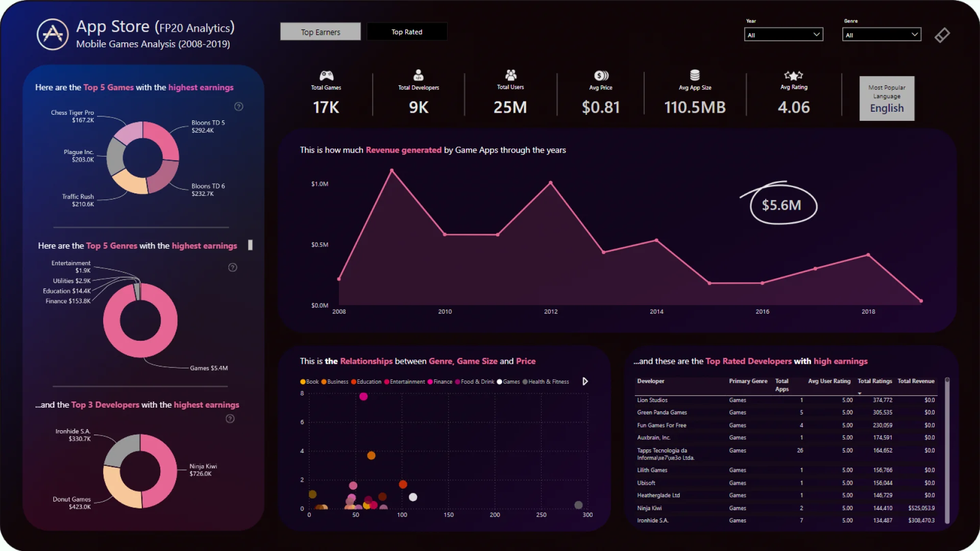Click the Finance $153.8K label
980x551 pixels.
click(68, 301)
